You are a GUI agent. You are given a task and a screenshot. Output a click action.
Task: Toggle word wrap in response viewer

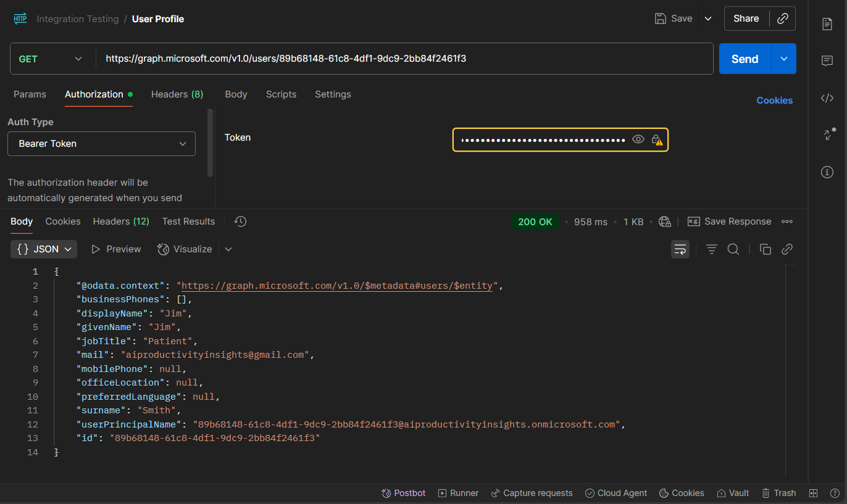click(680, 249)
